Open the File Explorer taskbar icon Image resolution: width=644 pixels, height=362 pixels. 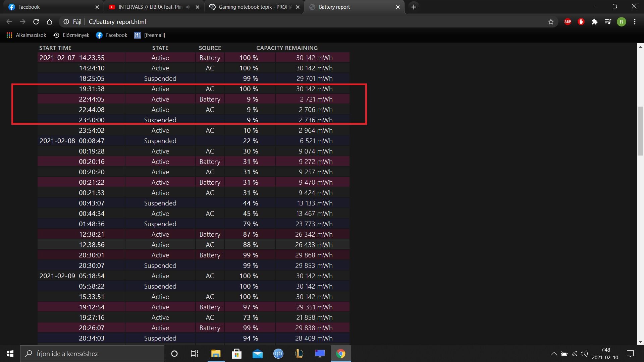coord(216,354)
